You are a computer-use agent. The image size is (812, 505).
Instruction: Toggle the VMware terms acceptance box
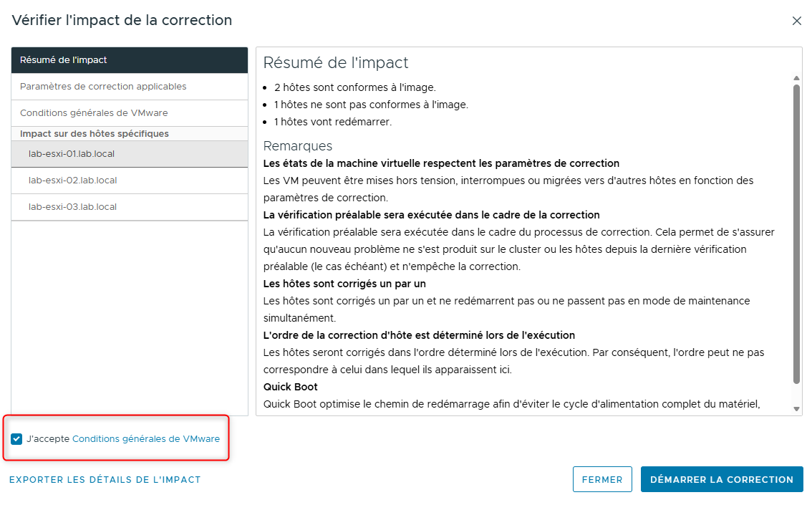point(16,439)
